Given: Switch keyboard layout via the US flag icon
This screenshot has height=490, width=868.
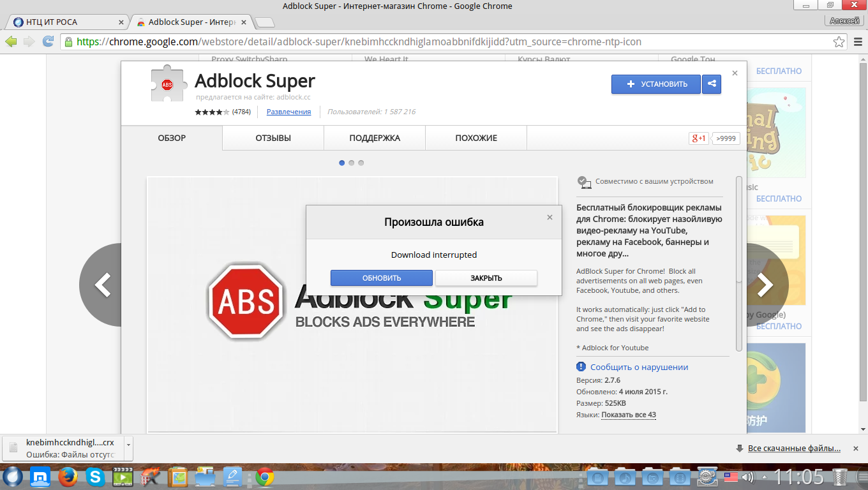Looking at the screenshot, I should (731, 477).
